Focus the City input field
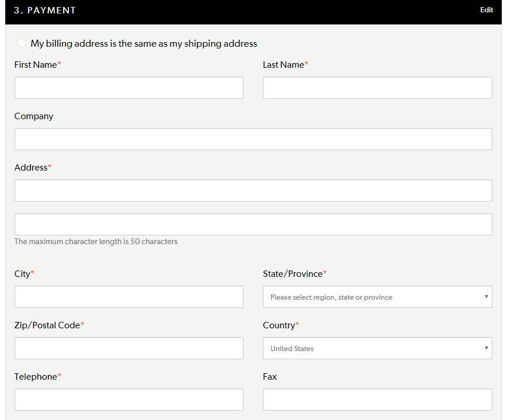 point(129,297)
